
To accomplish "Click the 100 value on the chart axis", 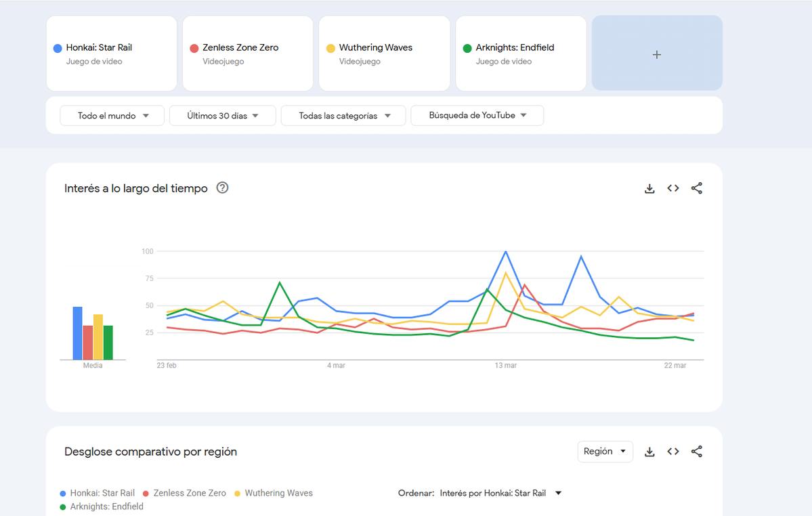I will pos(148,251).
